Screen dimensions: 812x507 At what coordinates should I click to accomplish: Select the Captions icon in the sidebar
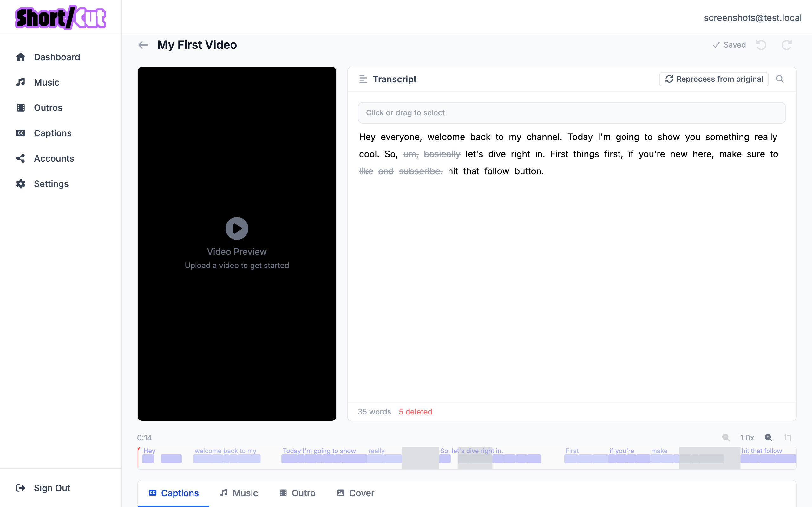point(21,133)
